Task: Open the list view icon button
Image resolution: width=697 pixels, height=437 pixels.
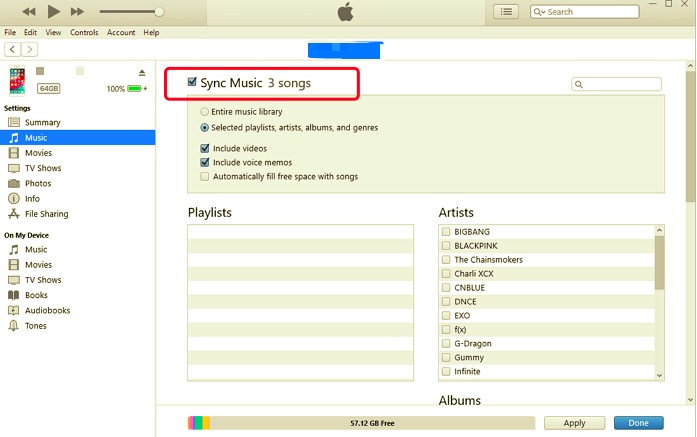Action: coord(506,12)
